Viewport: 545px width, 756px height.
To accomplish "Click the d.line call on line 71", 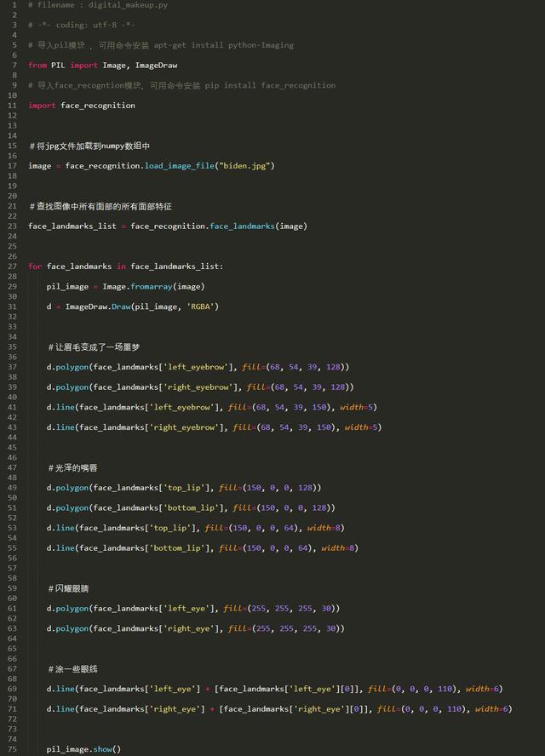I will pos(279,710).
